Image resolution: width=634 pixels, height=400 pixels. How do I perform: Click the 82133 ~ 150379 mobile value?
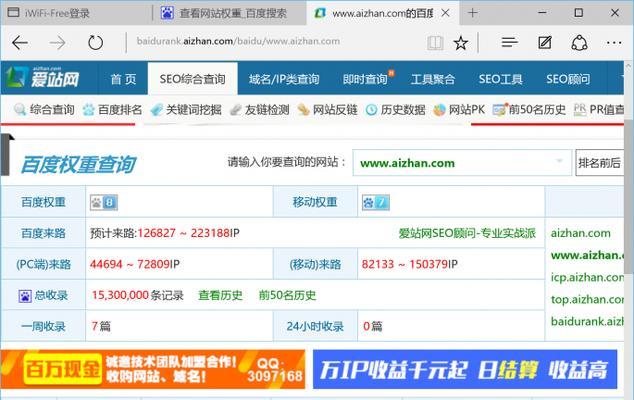tap(404, 265)
